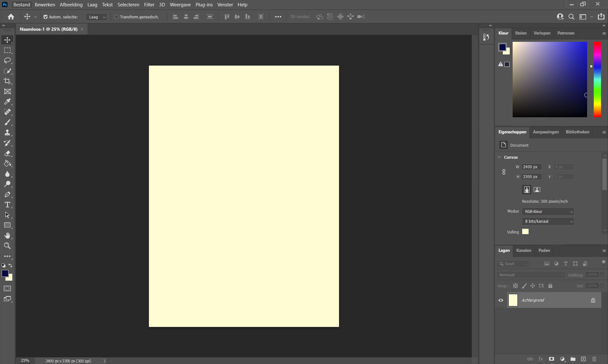Collapse the Canvas section in Eigenschappen
This screenshot has width=608, height=364.
(x=500, y=157)
